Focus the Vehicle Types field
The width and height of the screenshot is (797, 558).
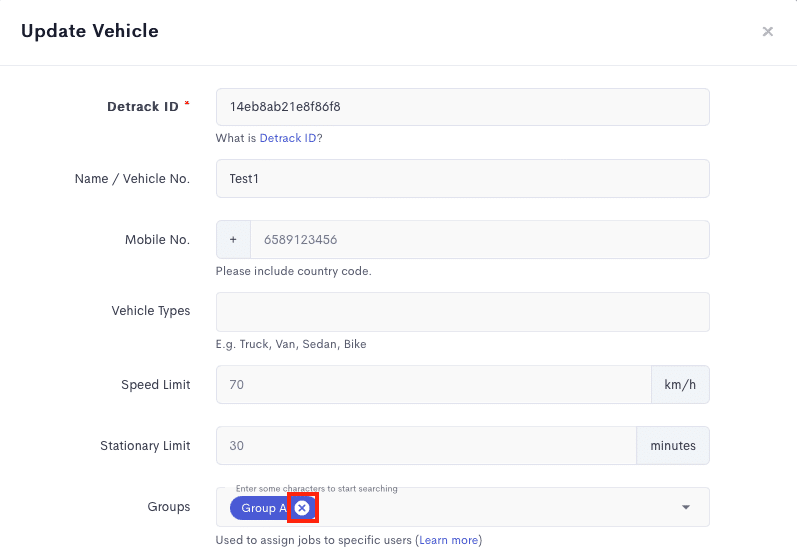[463, 312]
